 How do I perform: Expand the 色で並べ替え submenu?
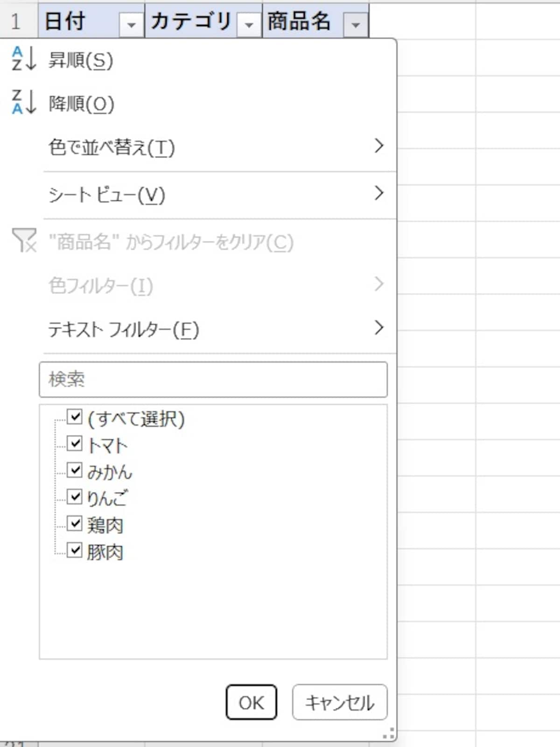tap(112, 147)
